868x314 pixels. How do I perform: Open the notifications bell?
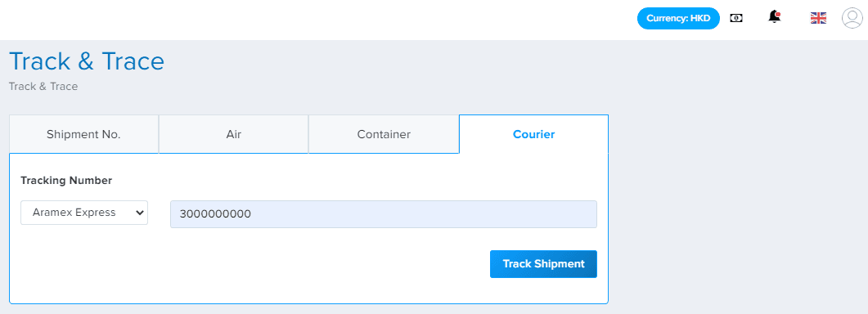click(775, 18)
